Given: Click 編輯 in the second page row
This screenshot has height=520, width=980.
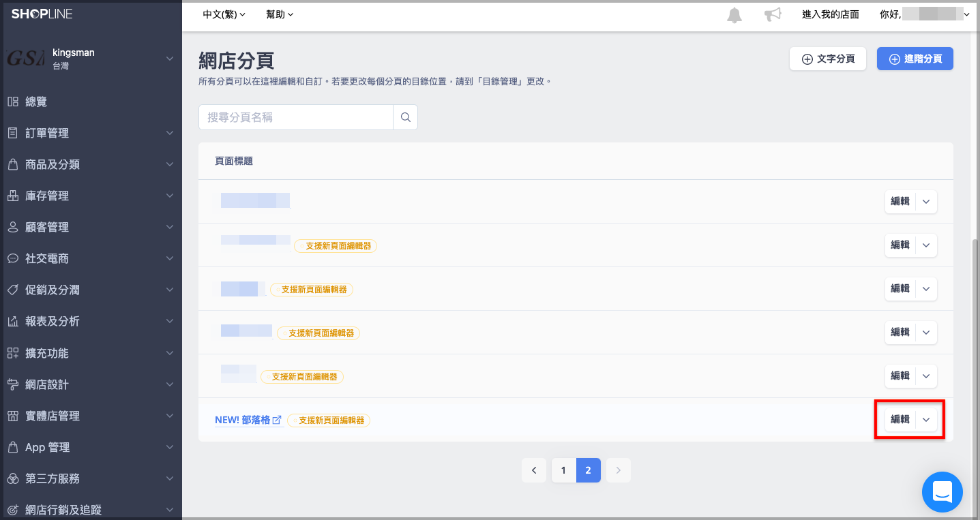Looking at the screenshot, I should point(900,245).
